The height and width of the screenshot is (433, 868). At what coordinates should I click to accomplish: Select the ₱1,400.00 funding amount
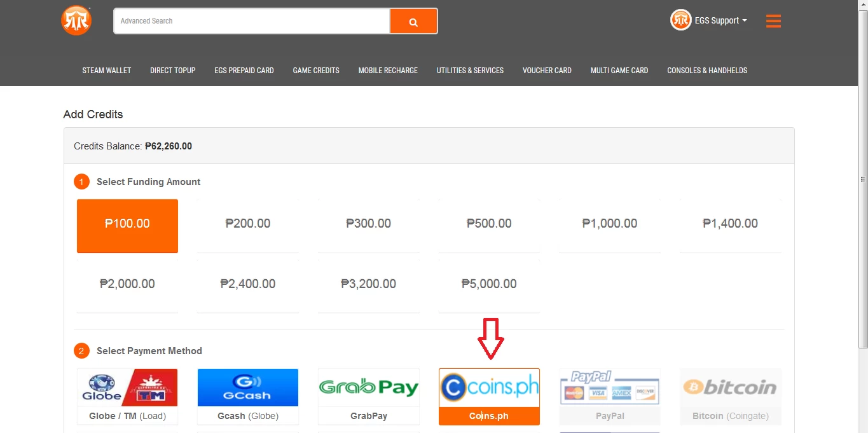tap(731, 226)
